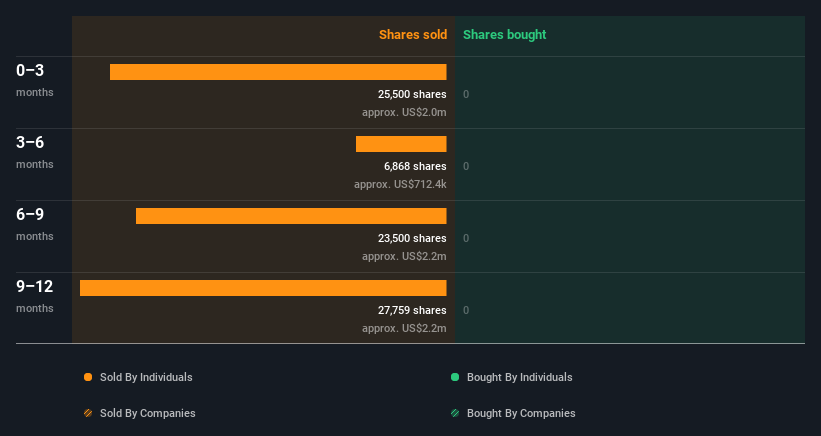
Task: Click the bought 0 in the 9–12 months row
Action: [x=466, y=310]
